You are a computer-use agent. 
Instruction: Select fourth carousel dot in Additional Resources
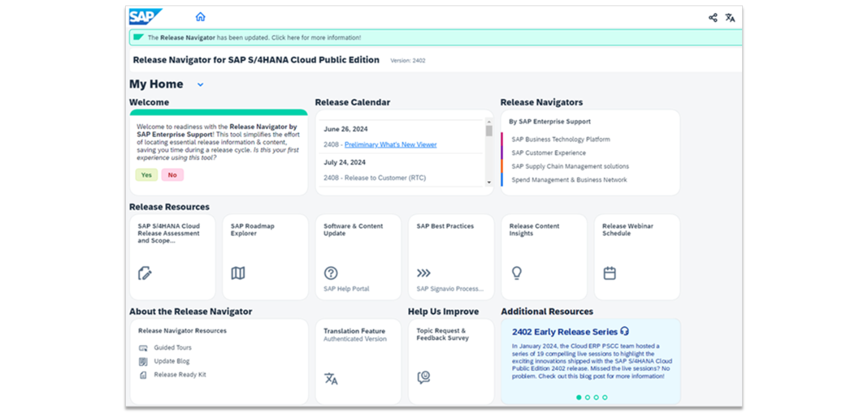[x=604, y=397]
